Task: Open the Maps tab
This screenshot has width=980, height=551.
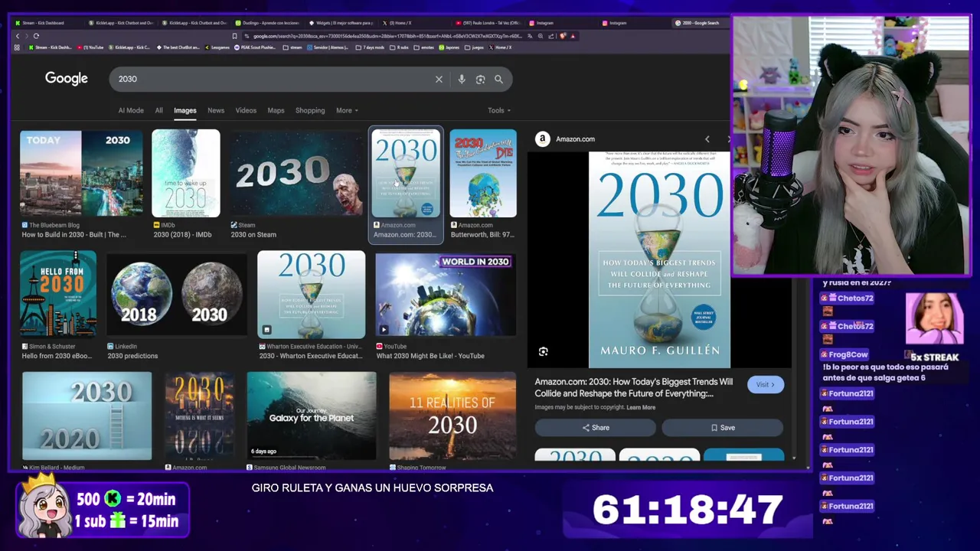Action: [x=276, y=110]
